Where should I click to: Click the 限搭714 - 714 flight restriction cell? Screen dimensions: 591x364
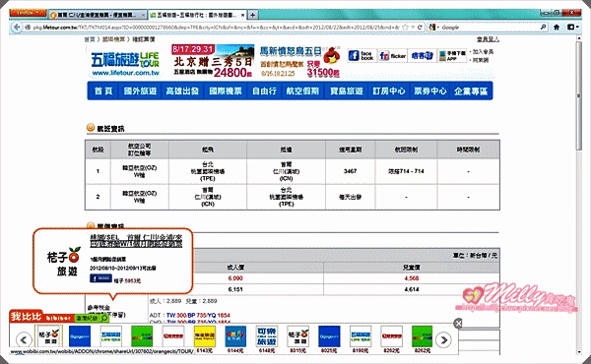click(406, 171)
